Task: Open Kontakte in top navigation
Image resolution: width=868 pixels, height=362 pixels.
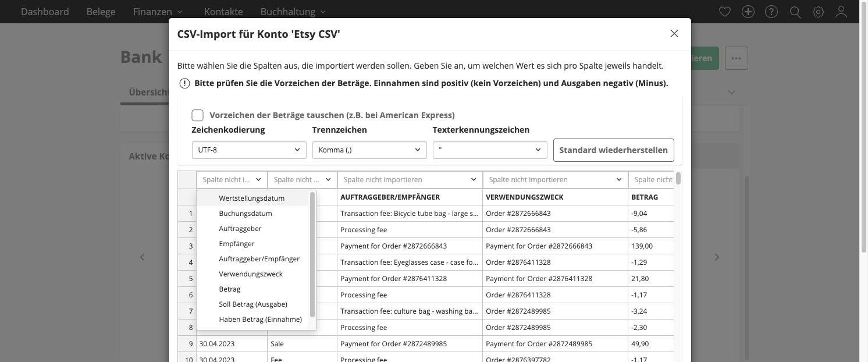Action: click(223, 12)
